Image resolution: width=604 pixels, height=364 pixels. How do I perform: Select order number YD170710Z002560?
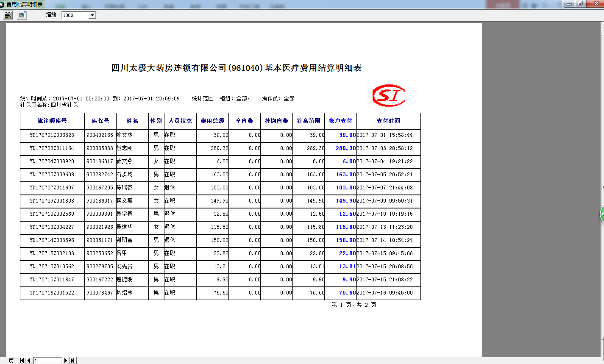[52, 214]
